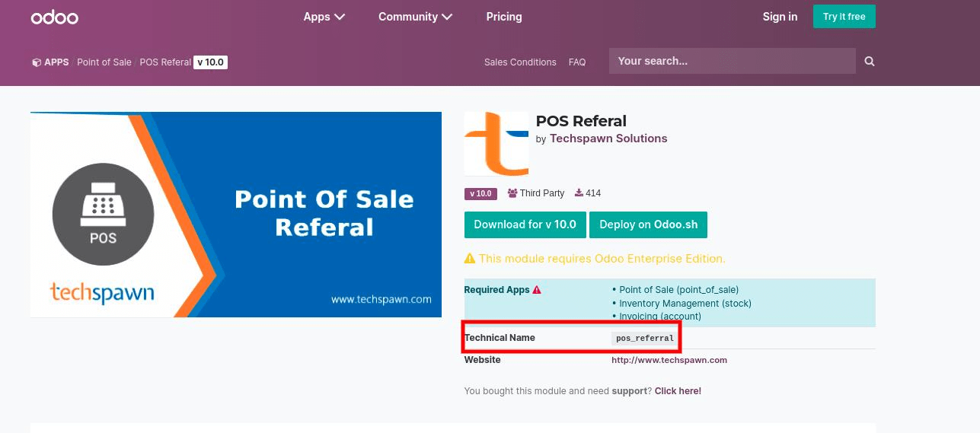Open Techspawn Solutions author link
Viewport: 980px width, 433px height.
click(x=608, y=138)
